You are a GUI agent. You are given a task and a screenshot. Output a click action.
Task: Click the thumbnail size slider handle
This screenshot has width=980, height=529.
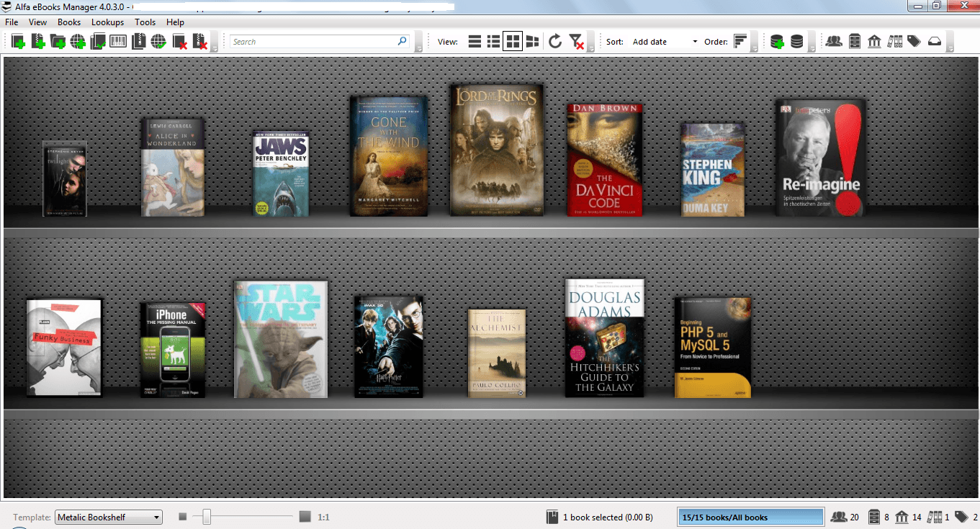[207, 517]
